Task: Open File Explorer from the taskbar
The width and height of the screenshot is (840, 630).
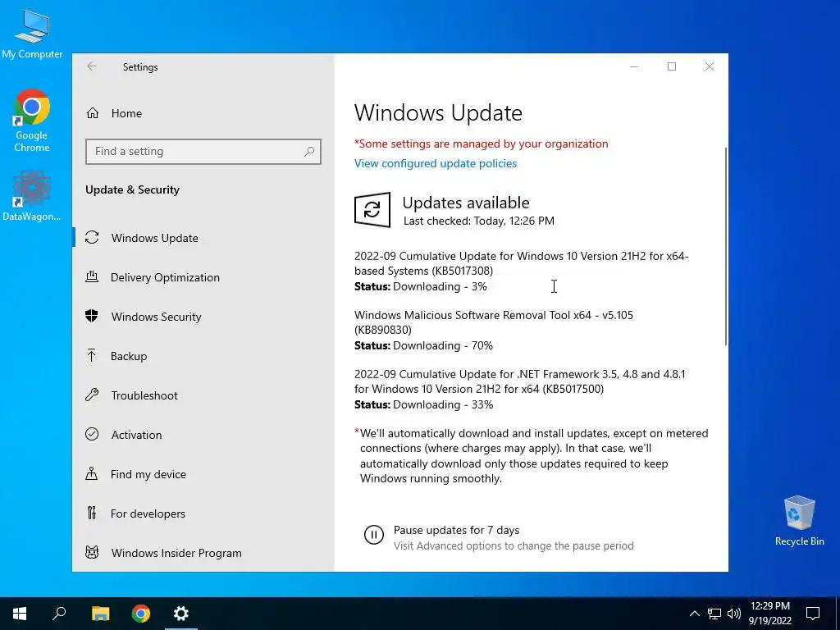Action: (100, 614)
